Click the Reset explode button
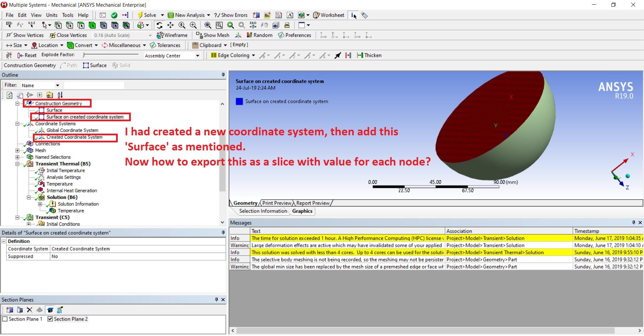 point(27,55)
